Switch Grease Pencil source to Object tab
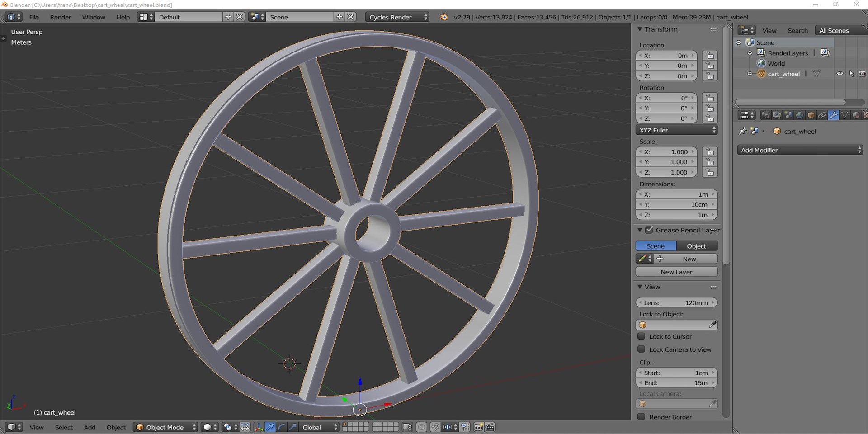 [697, 246]
